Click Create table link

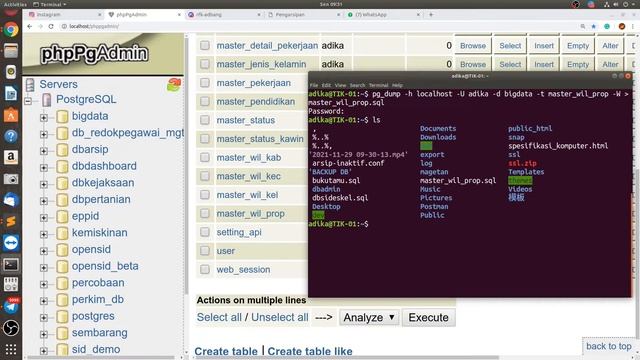[x=226, y=351]
